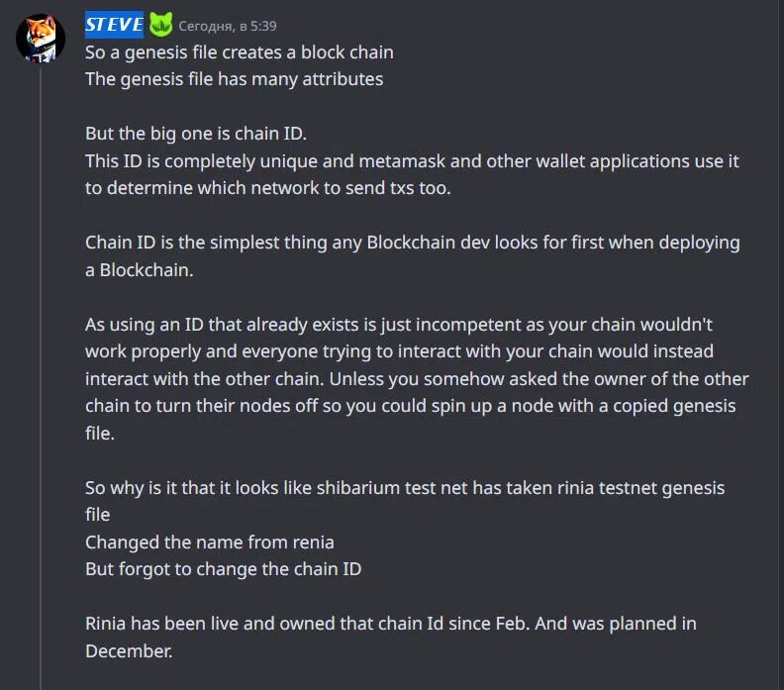
Task: Click the sentence 'But the big one is chain ID.'
Action: tap(195, 134)
